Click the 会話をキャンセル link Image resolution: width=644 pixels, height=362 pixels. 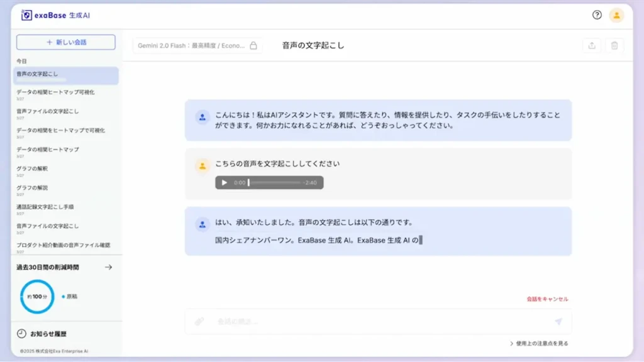[547, 299]
